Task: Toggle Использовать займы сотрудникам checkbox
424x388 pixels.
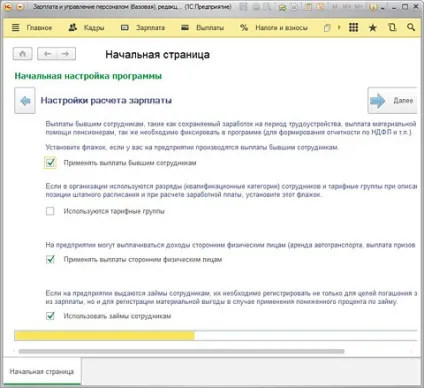Action: pyautogui.click(x=50, y=316)
